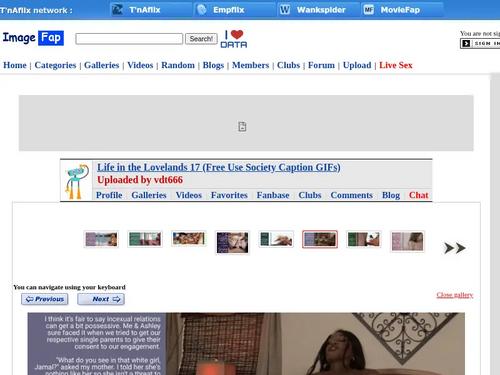Go to the Previous image
The image size is (500, 375).
click(45, 299)
